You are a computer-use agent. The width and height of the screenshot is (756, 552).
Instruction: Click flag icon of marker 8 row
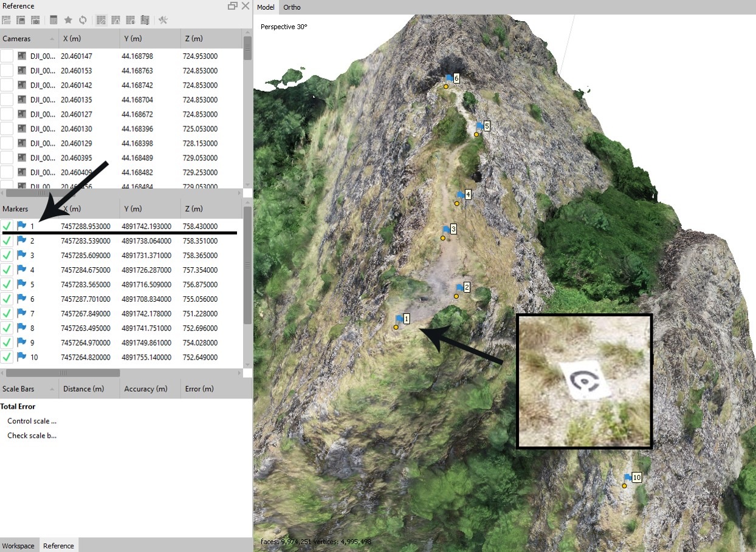(22, 328)
